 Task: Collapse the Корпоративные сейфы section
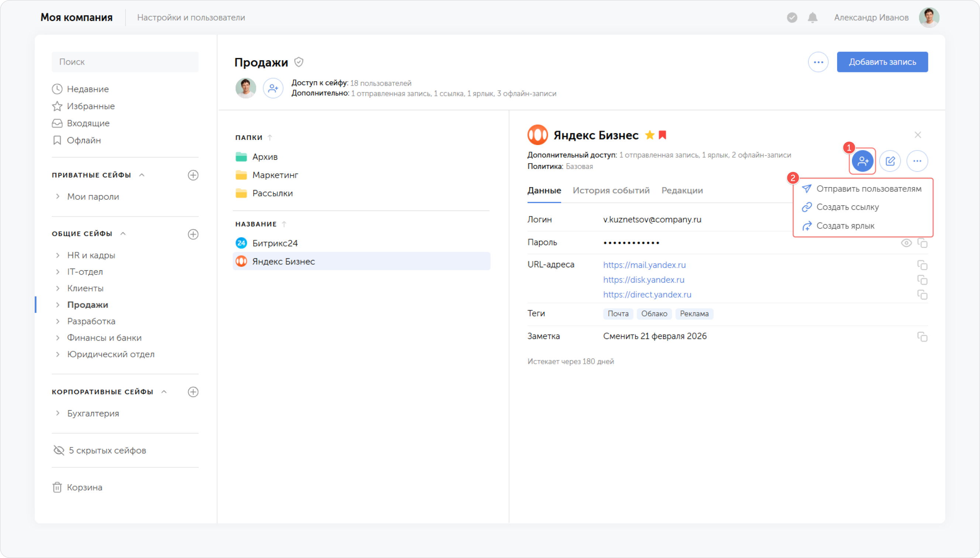point(164,392)
